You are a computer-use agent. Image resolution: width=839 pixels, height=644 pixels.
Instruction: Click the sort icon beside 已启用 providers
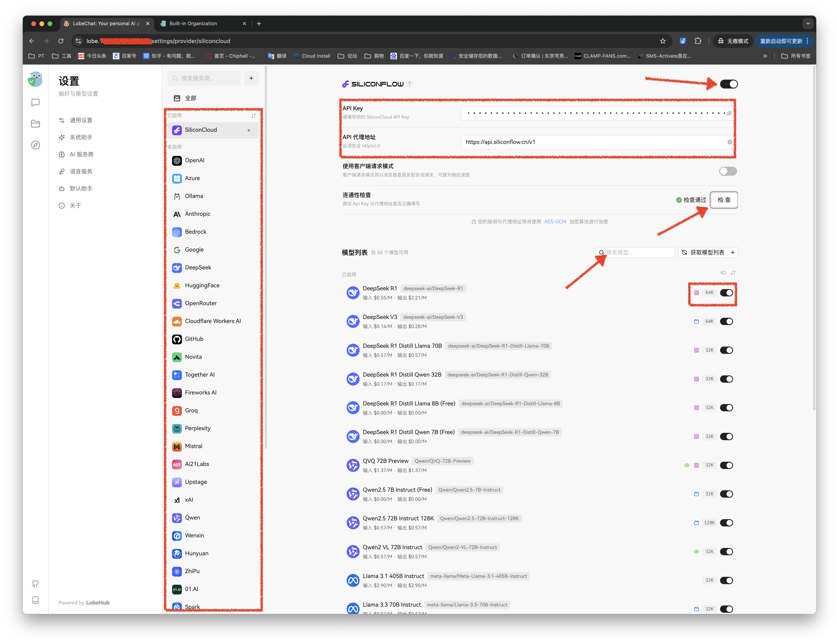[254, 115]
